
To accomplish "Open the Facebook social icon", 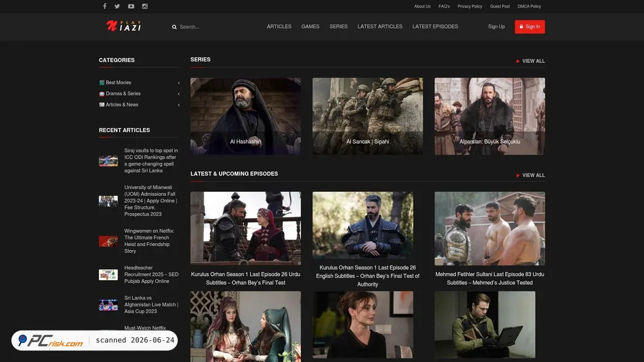I will [105, 6].
